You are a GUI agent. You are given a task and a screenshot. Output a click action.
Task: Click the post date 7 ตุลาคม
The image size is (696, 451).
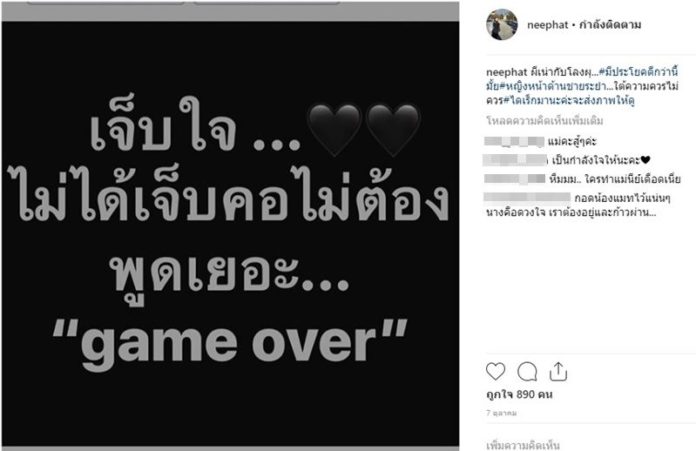502,413
